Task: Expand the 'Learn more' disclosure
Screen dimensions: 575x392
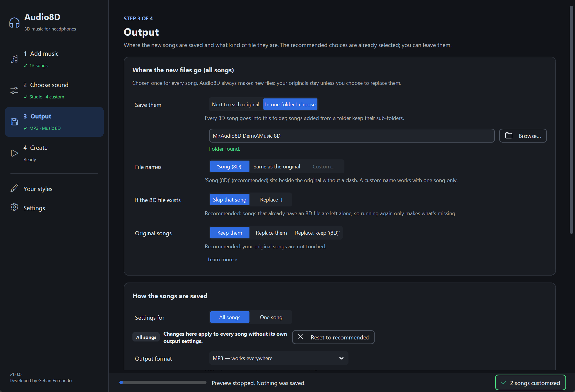Action: [222, 260]
